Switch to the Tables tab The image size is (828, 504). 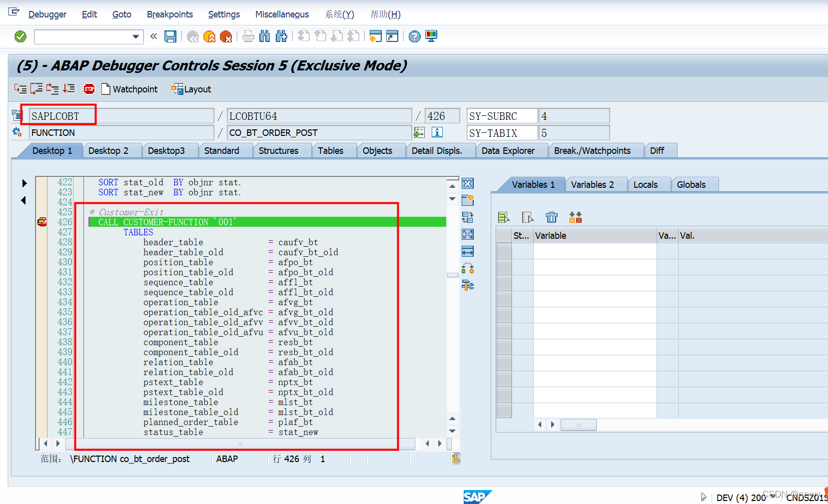[x=330, y=151]
